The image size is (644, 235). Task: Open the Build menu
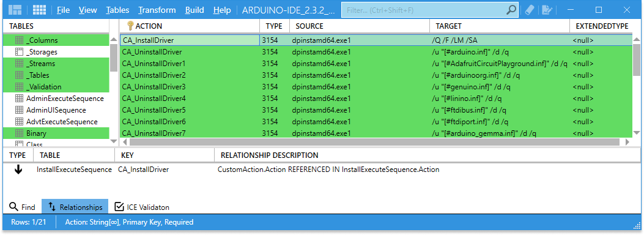194,10
